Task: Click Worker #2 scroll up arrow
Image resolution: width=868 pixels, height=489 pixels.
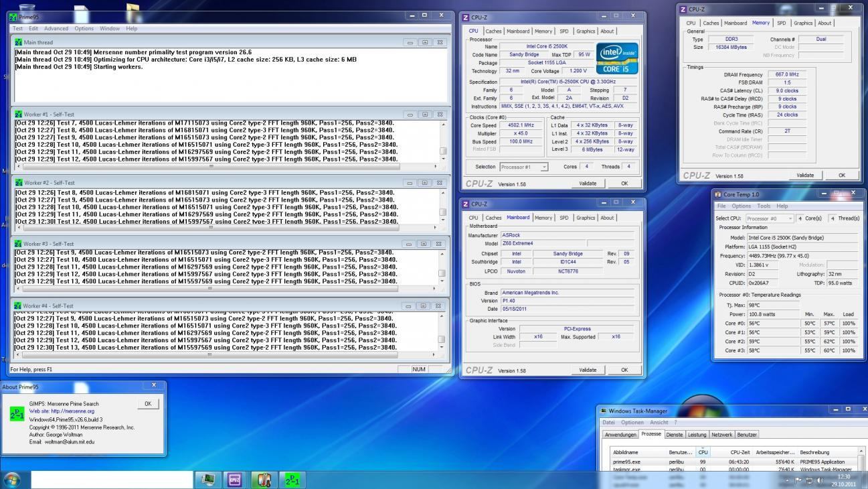Action: [442, 193]
